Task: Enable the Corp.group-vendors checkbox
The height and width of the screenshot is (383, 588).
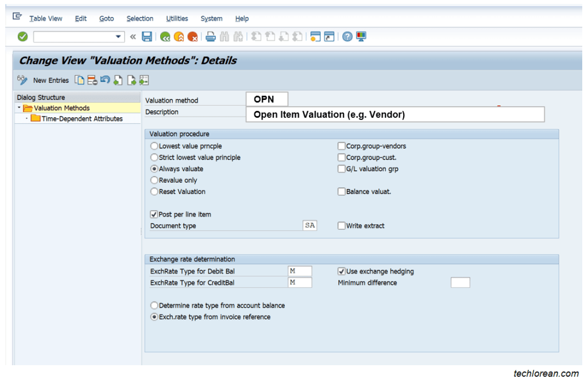Action: click(x=342, y=145)
